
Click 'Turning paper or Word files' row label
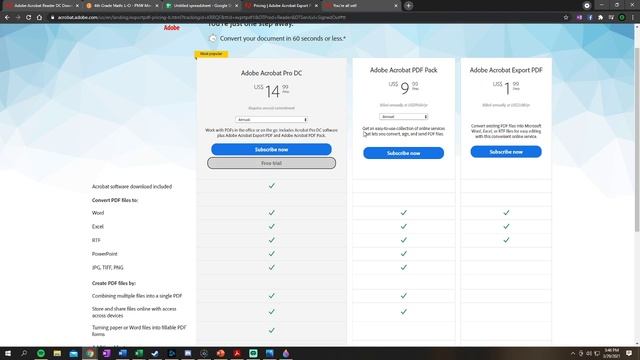[139, 331]
